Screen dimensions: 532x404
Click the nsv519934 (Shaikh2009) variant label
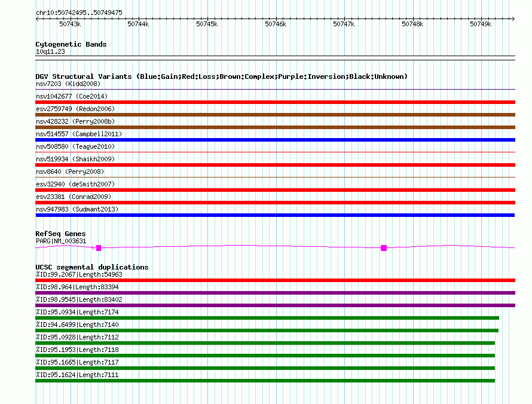[75, 159]
